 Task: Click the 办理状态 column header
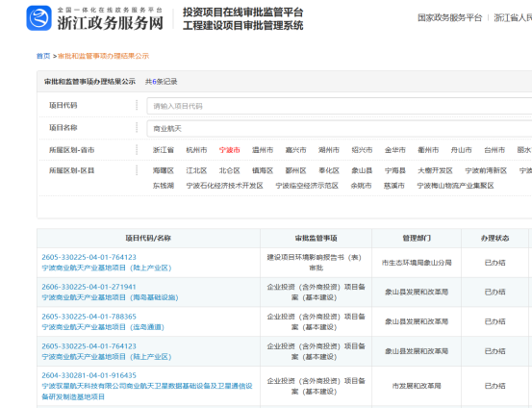(x=494, y=239)
